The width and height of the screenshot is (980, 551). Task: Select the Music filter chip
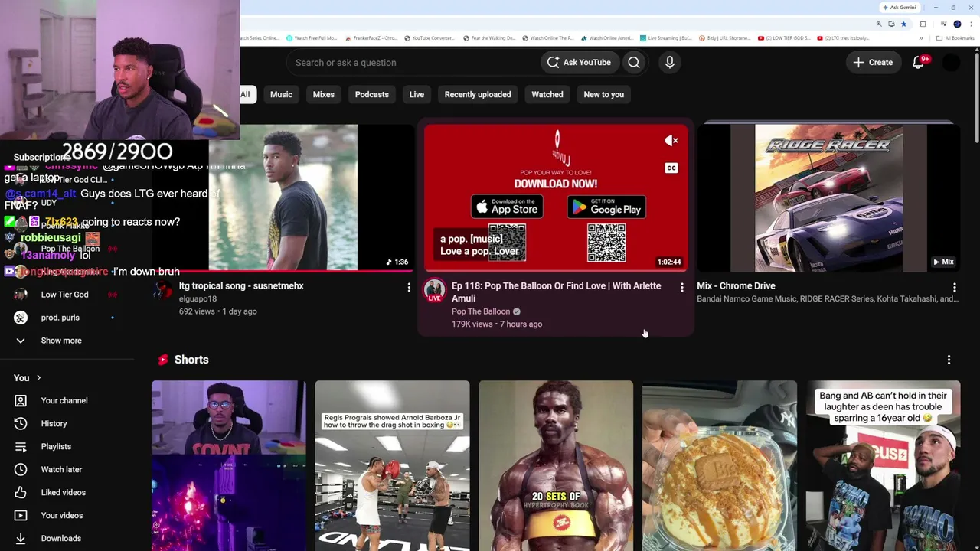point(281,95)
